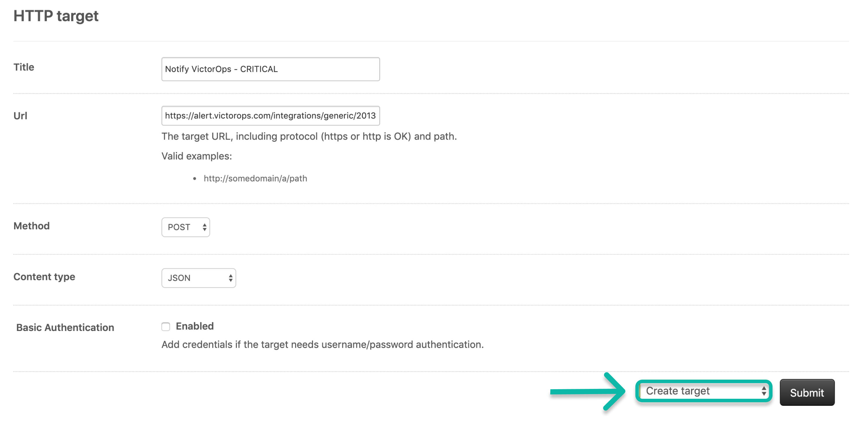
Task: Select the Title field label
Action: (24, 67)
